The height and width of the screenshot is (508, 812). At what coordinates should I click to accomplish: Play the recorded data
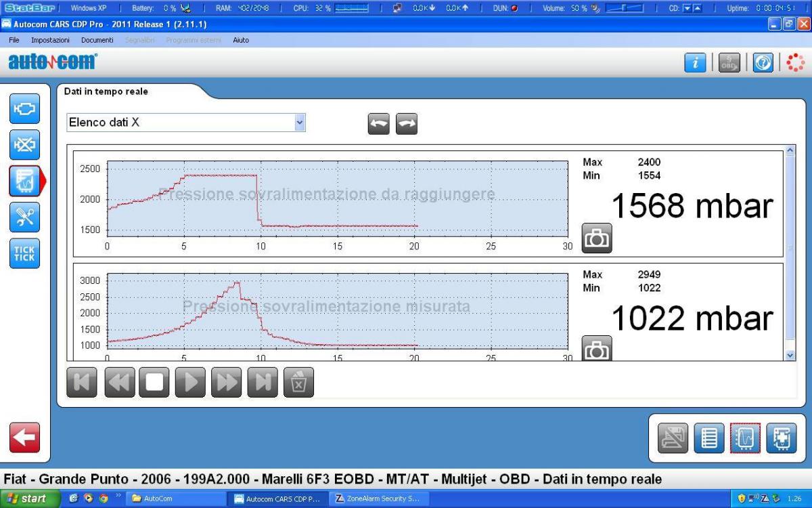click(x=191, y=382)
